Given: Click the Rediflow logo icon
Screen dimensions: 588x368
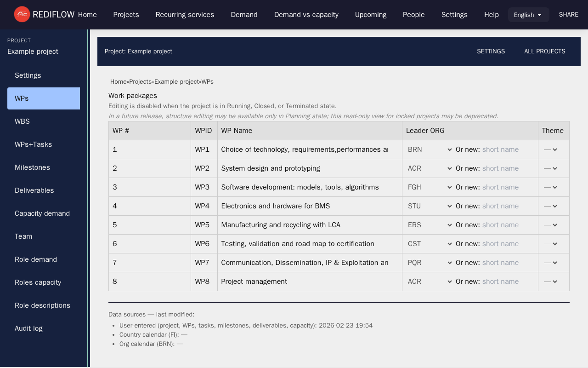Looking at the screenshot, I should (x=22, y=15).
